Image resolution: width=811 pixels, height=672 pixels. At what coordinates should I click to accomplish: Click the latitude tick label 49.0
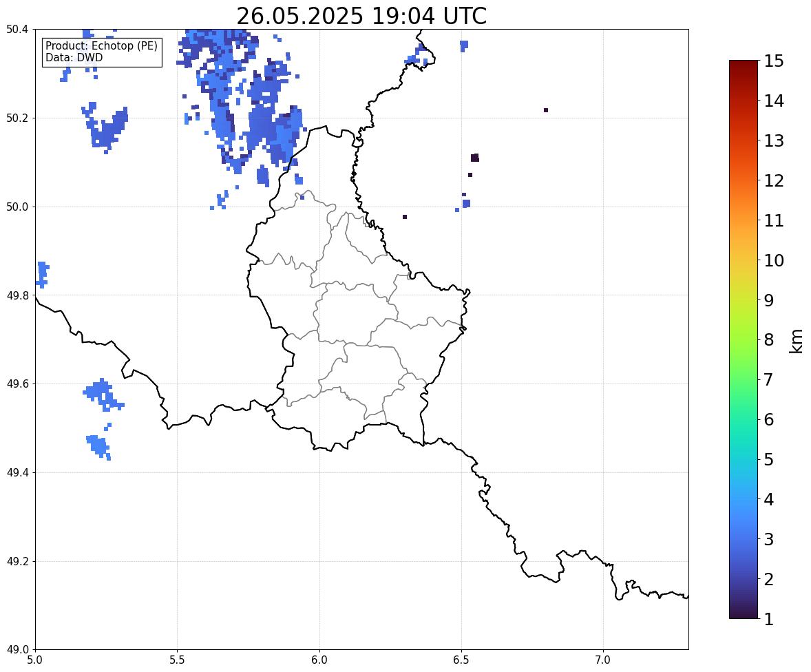[17, 650]
